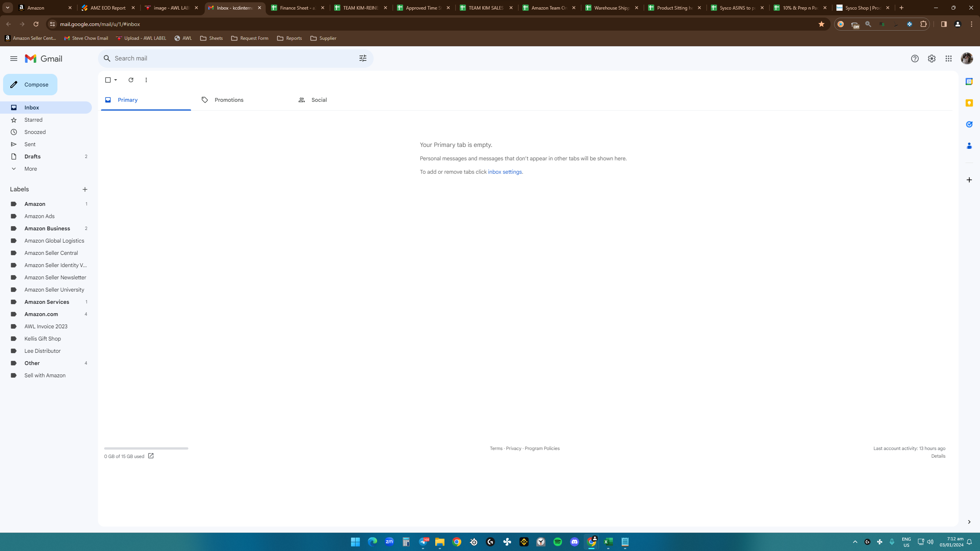Open Google Tasks side panel icon
Image resolution: width=980 pixels, height=551 pixels.
coord(969,124)
